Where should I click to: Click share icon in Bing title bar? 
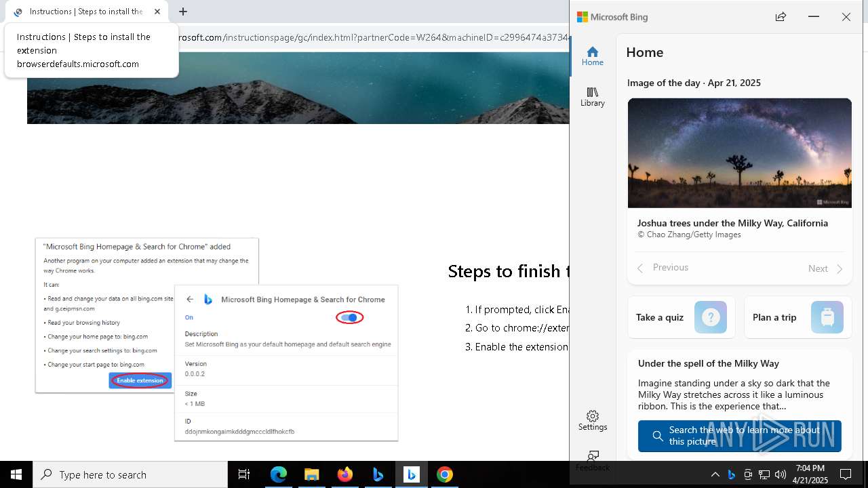click(x=781, y=17)
